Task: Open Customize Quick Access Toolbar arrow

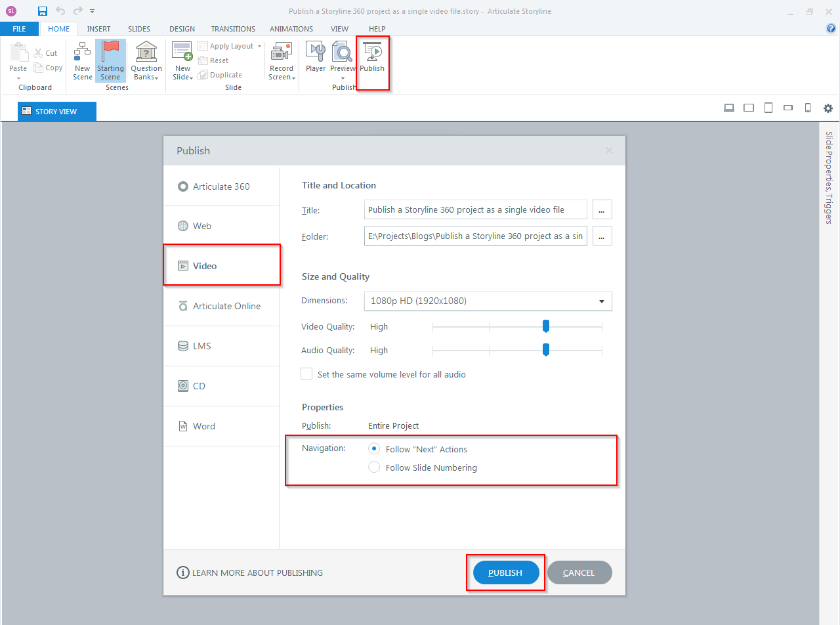Action: (93, 11)
